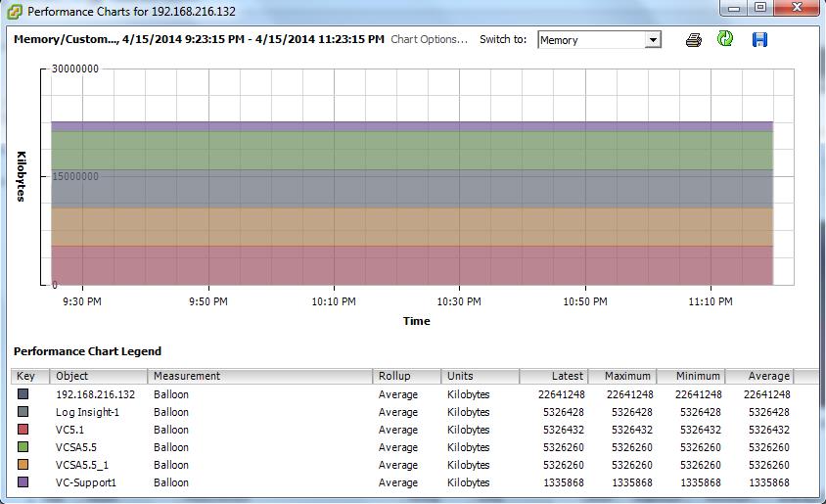Click Average value 1335868 for VC-Support1
Screen dimensions: 826x504
(x=769, y=482)
